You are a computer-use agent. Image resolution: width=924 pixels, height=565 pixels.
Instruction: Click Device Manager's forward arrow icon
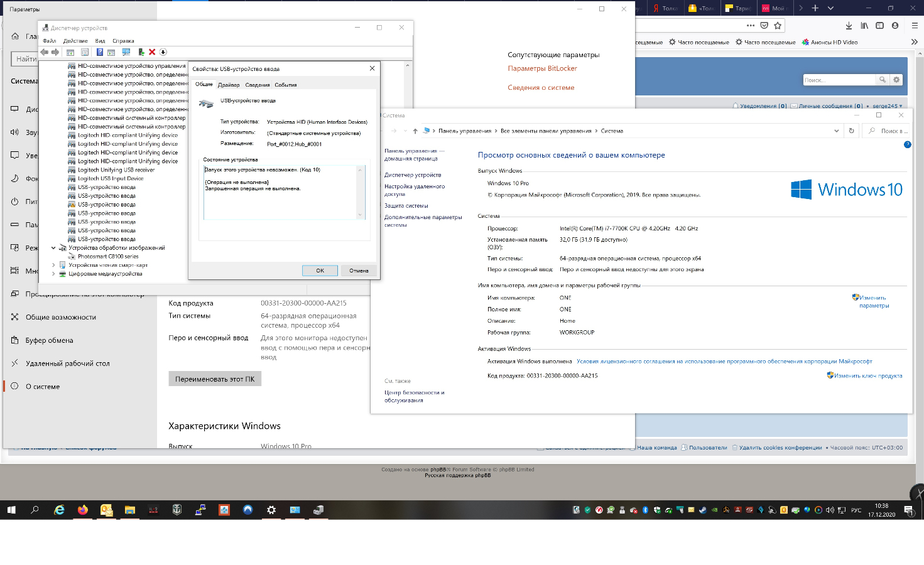click(55, 52)
